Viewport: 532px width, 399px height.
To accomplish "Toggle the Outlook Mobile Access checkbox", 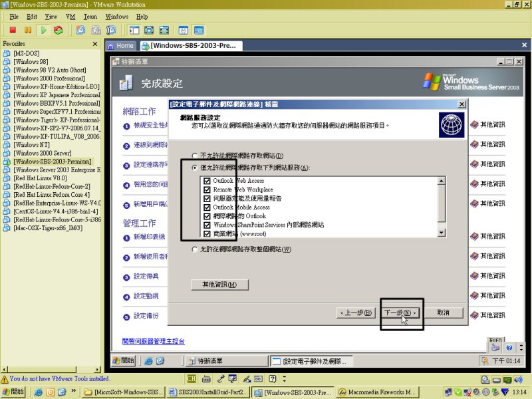I will click(207, 207).
